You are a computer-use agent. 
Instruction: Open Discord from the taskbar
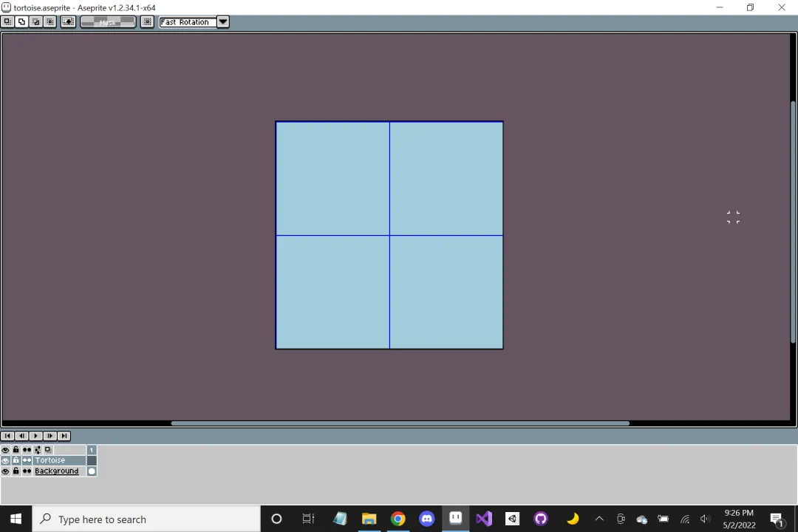tap(426, 519)
